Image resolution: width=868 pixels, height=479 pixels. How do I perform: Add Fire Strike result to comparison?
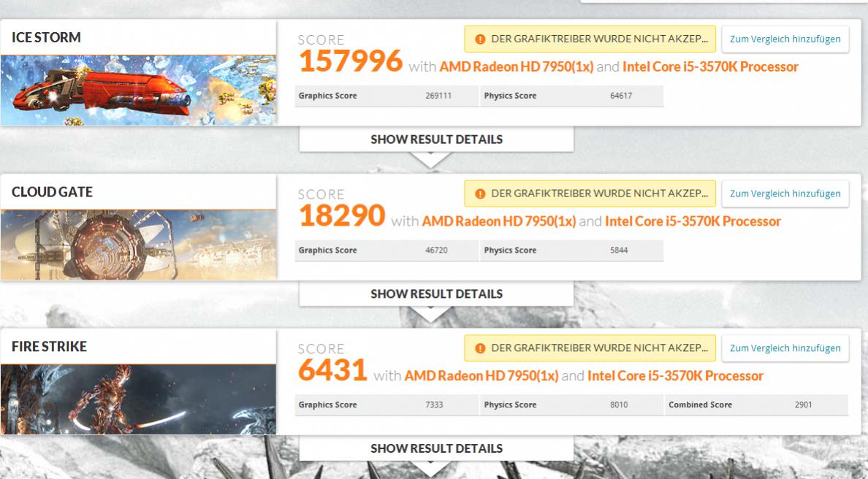pos(785,348)
